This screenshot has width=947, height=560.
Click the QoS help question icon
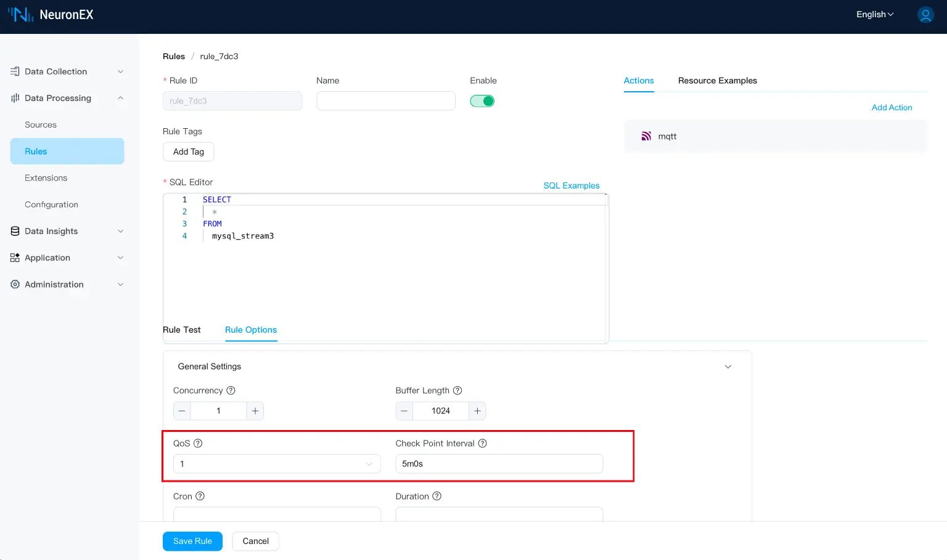point(198,444)
